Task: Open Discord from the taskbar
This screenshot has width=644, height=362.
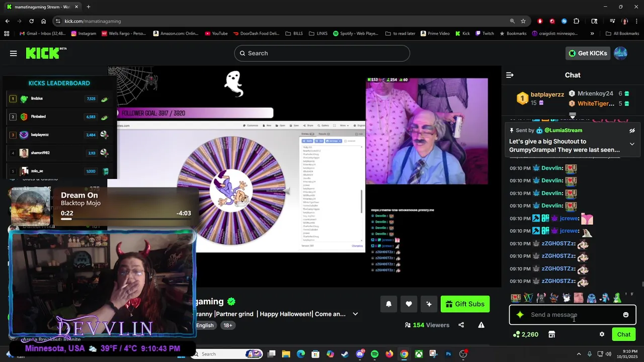Action: 360,354
